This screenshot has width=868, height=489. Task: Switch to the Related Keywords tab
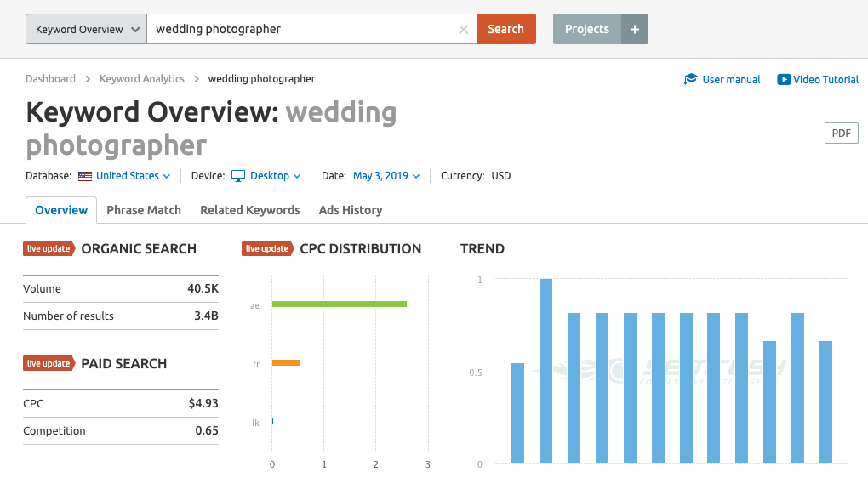pyautogui.click(x=250, y=210)
